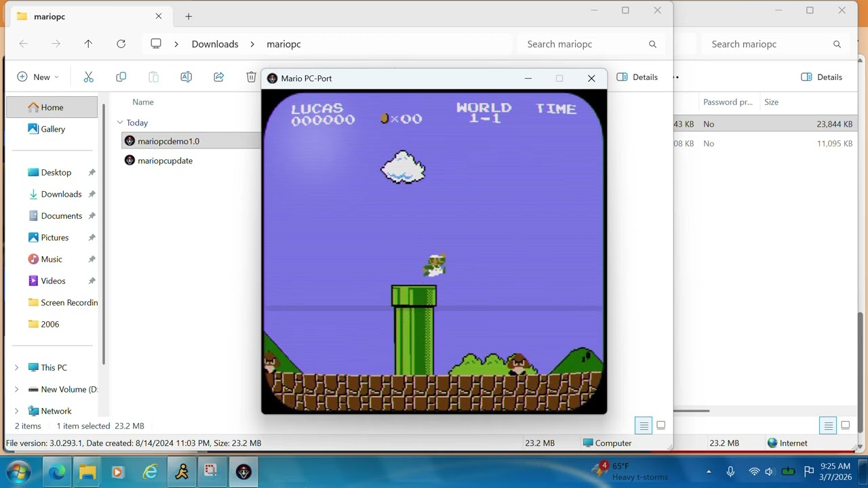Click chevron between Downloads and mariopc
This screenshot has width=868, height=488.
252,44
